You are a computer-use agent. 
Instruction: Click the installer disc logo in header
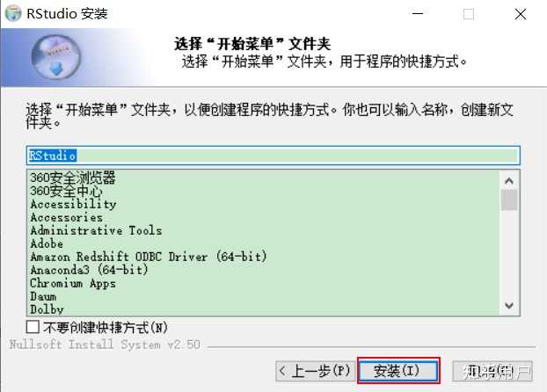tap(55, 57)
